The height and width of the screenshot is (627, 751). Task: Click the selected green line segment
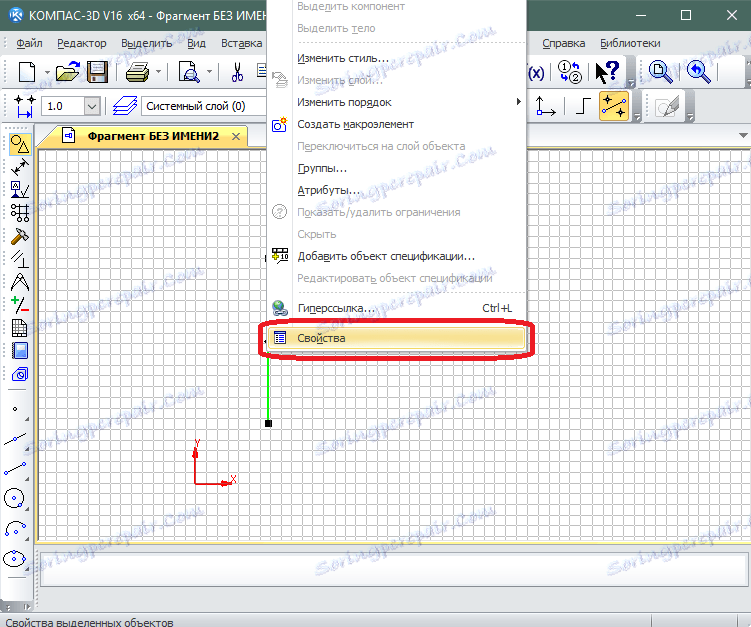[x=268, y=388]
